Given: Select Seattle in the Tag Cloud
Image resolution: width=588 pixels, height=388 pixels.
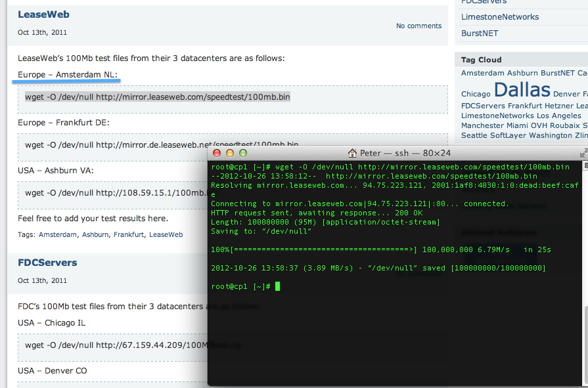Looking at the screenshot, I should (474, 135).
